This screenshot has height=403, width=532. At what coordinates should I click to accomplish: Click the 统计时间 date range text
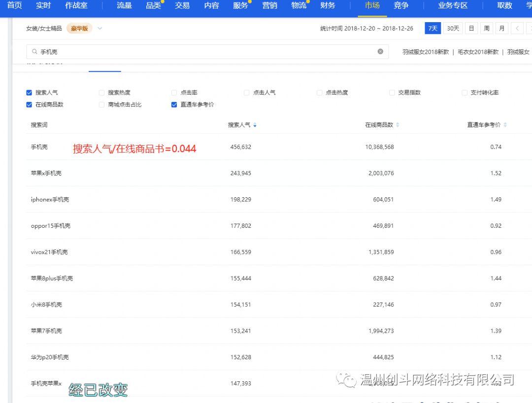click(366, 29)
